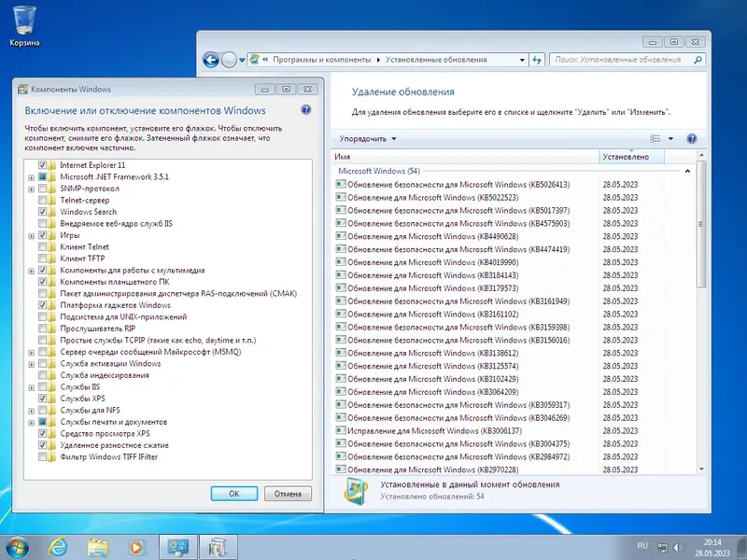This screenshot has width=747, height=560.
Task: Toggle Платформа гаджетов Windows checkbox
Action: click(x=42, y=305)
